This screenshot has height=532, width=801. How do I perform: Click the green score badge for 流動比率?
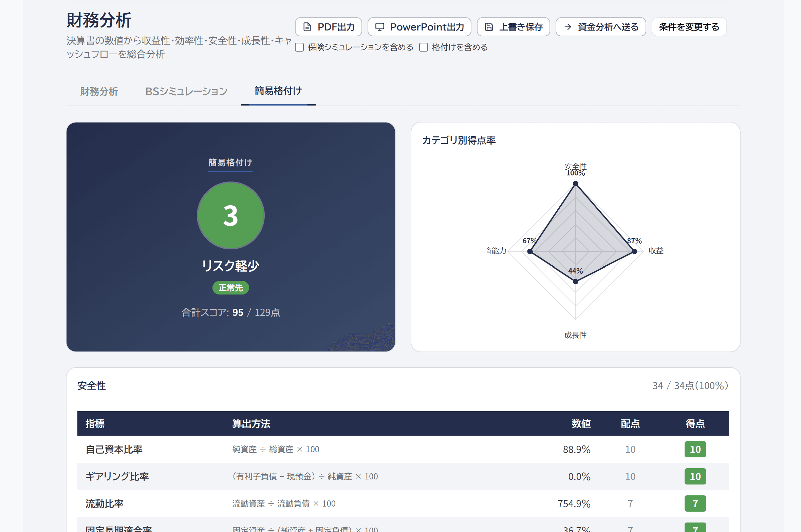tap(695, 503)
